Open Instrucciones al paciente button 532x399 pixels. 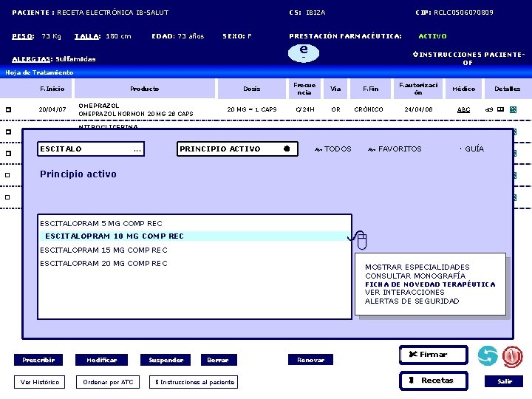tap(194, 382)
